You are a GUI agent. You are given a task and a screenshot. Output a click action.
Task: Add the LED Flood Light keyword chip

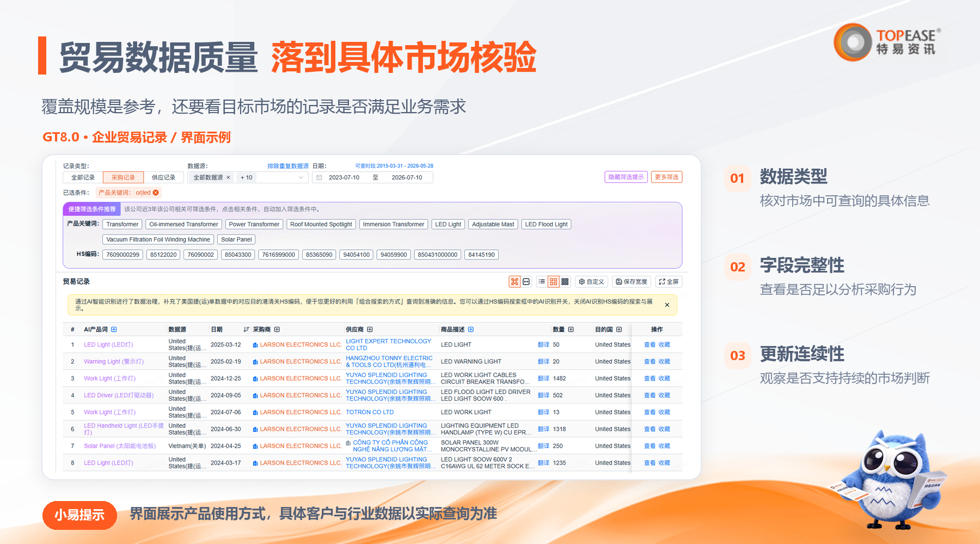[546, 224]
